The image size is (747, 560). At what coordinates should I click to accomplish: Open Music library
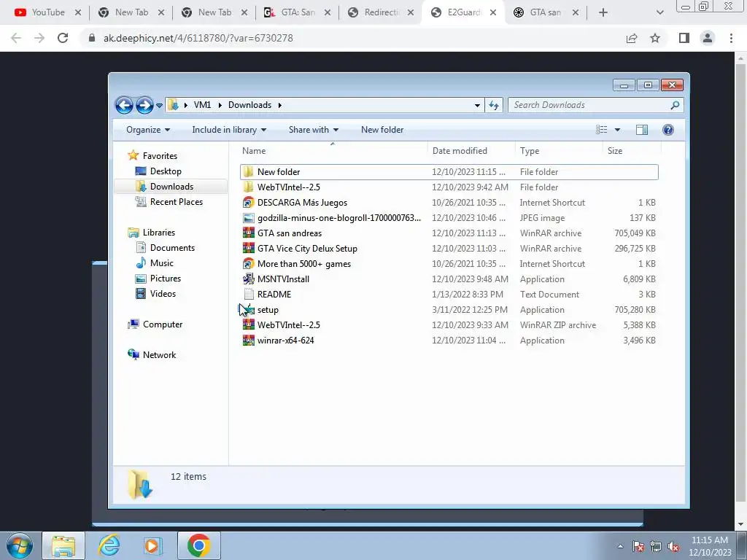coord(161,262)
